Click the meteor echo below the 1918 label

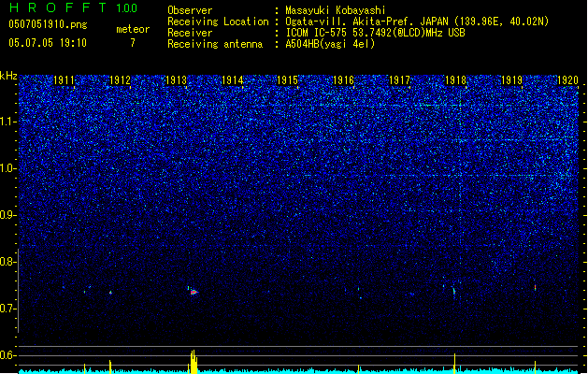click(x=454, y=292)
